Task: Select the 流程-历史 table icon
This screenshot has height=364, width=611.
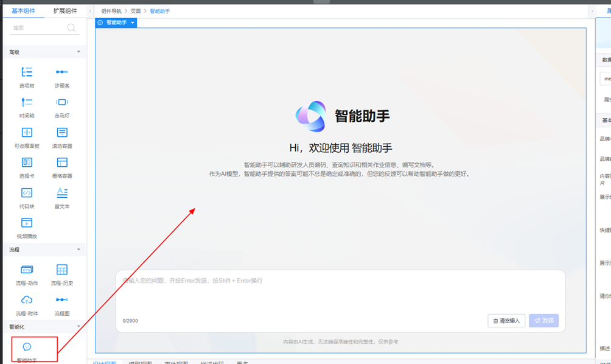Action: [61, 270]
